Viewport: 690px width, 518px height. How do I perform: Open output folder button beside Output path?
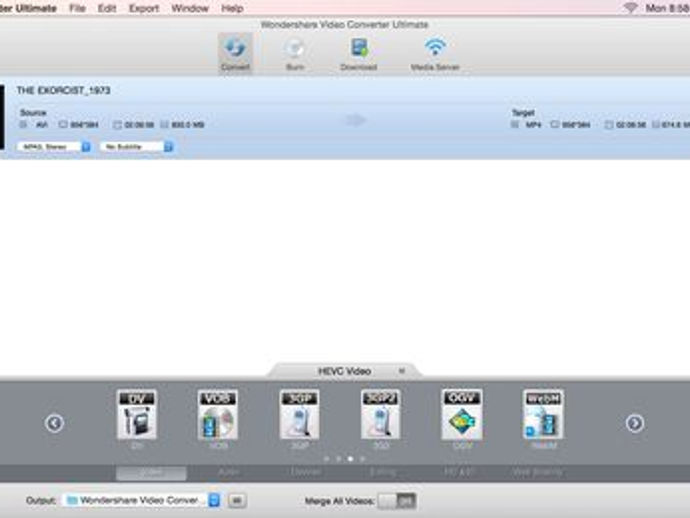pyautogui.click(x=237, y=500)
